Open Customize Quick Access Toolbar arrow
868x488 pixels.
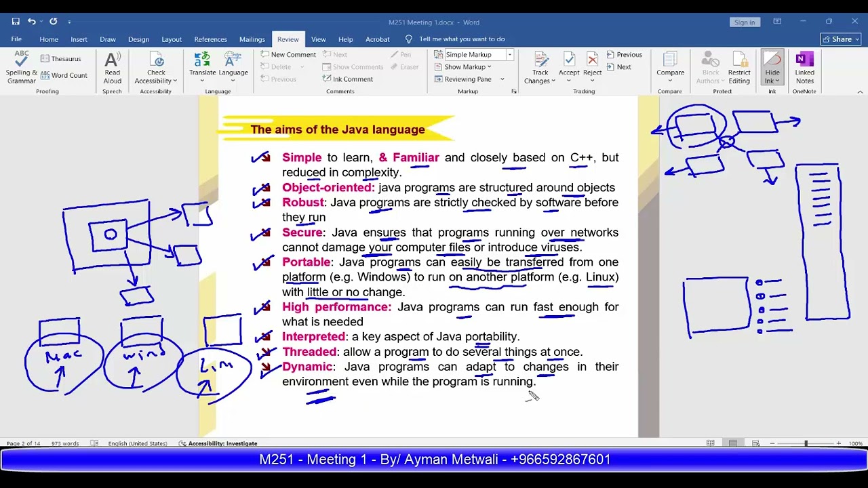click(x=68, y=22)
